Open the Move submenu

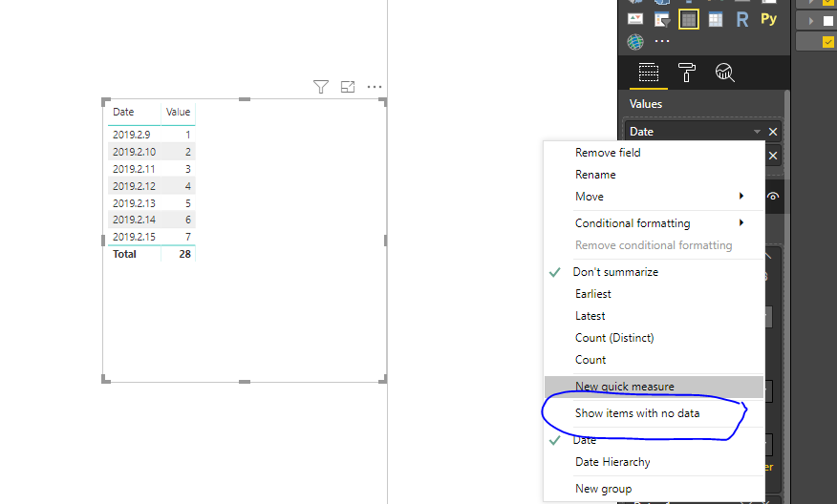coord(654,197)
